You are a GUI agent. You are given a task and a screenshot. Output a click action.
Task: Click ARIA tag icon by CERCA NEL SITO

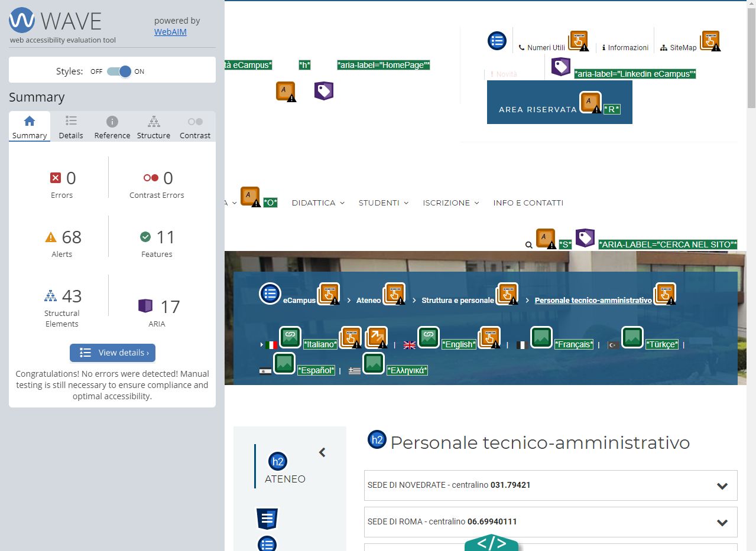tap(585, 238)
